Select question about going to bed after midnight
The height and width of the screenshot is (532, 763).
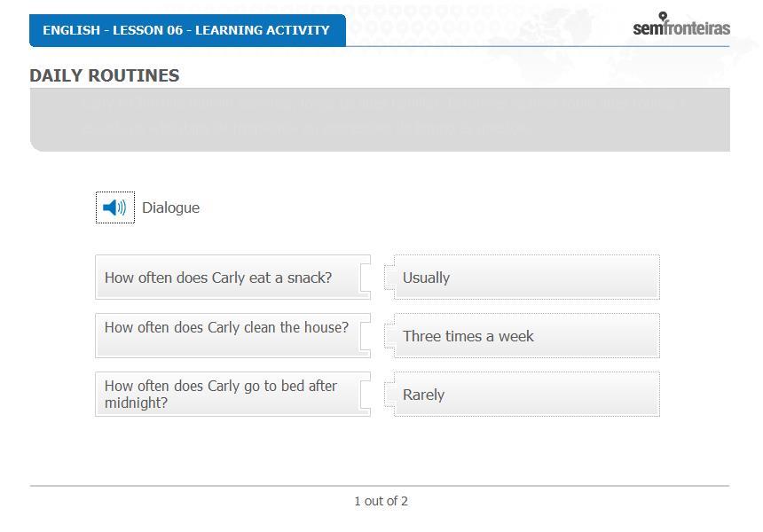[232, 394]
